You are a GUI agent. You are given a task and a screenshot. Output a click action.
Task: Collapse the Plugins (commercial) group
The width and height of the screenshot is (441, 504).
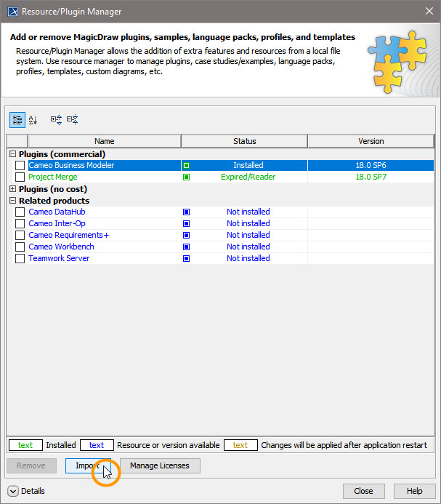12,154
